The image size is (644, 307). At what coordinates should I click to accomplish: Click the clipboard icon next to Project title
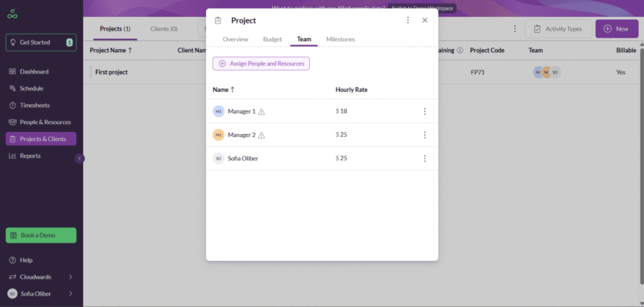pyautogui.click(x=218, y=21)
